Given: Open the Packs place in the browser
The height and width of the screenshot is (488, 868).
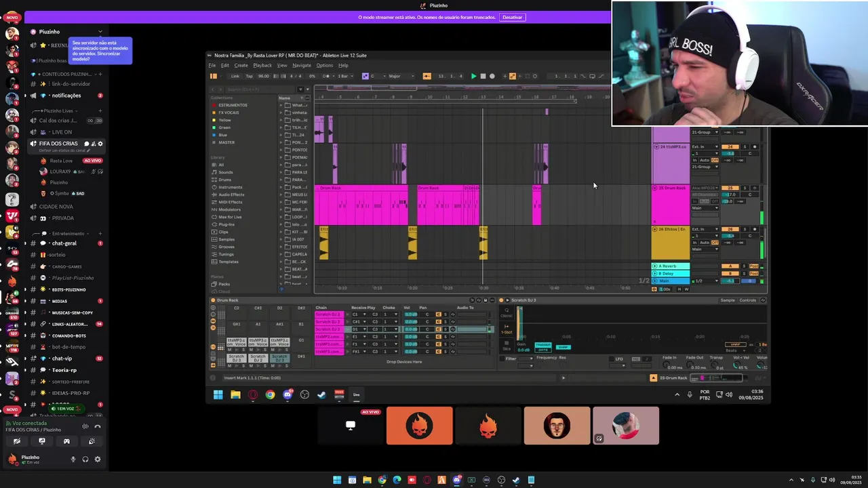Looking at the screenshot, I should click(224, 284).
